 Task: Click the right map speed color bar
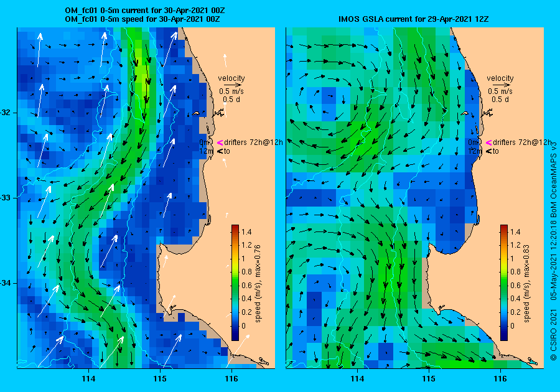coord(504,282)
